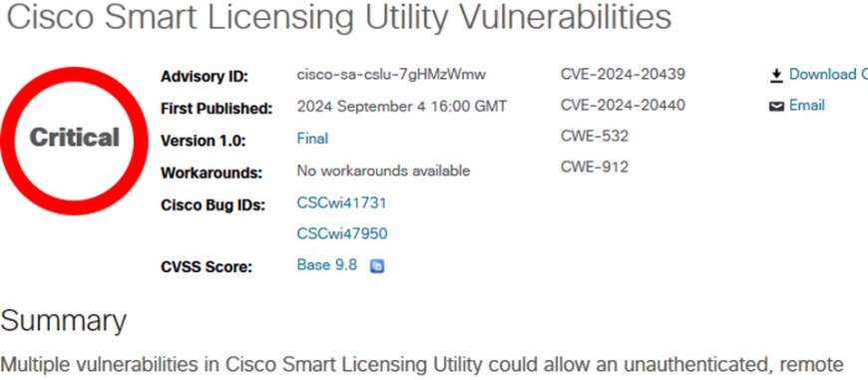
Task: Open the Base 9.8 CVSS score link
Action: click(x=327, y=265)
